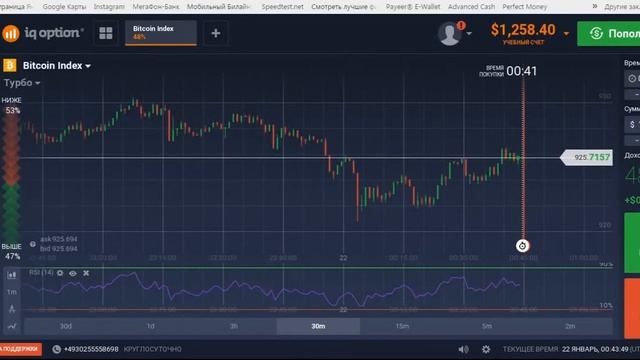This screenshot has width=640, height=360.
Task: Open the Турбо option type dropdown
Action: pyautogui.click(x=22, y=83)
